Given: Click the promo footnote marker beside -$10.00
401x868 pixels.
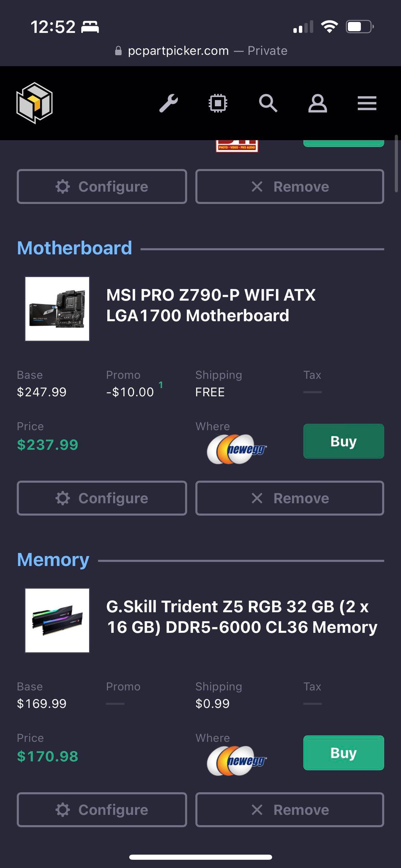Looking at the screenshot, I should click(x=161, y=385).
